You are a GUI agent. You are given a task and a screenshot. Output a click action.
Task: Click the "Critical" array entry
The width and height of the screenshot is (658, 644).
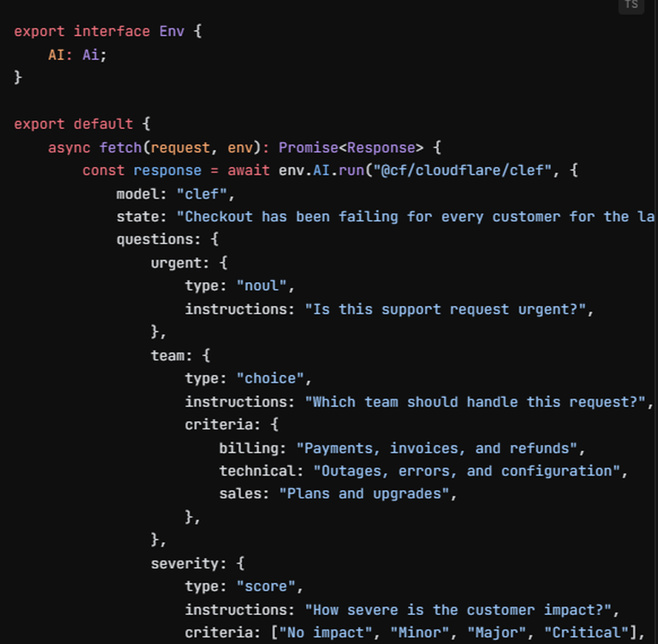[x=586, y=633]
